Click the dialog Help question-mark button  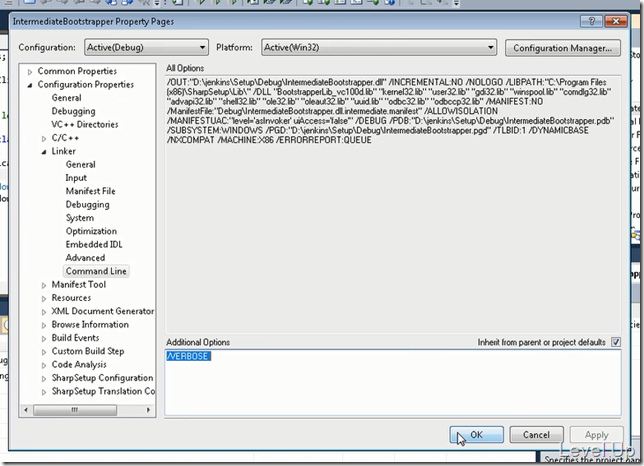pyautogui.click(x=591, y=21)
